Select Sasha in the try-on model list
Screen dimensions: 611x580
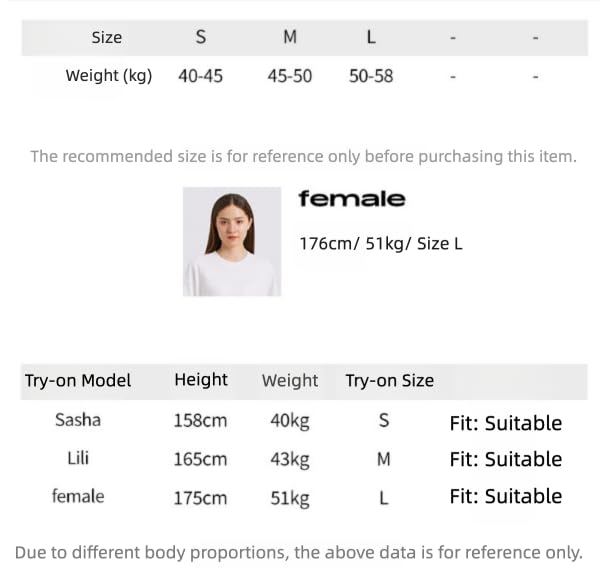pos(78,420)
